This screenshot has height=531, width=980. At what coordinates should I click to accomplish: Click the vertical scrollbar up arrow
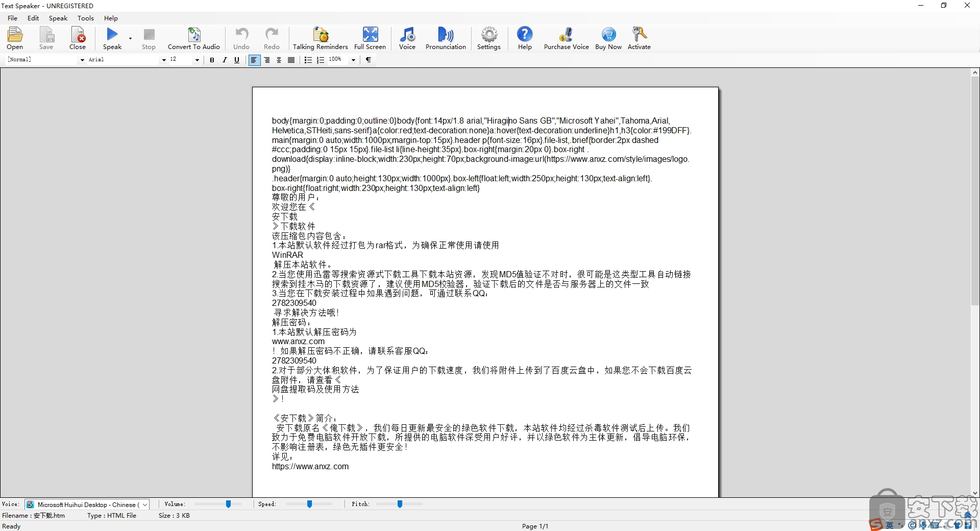[x=975, y=73]
